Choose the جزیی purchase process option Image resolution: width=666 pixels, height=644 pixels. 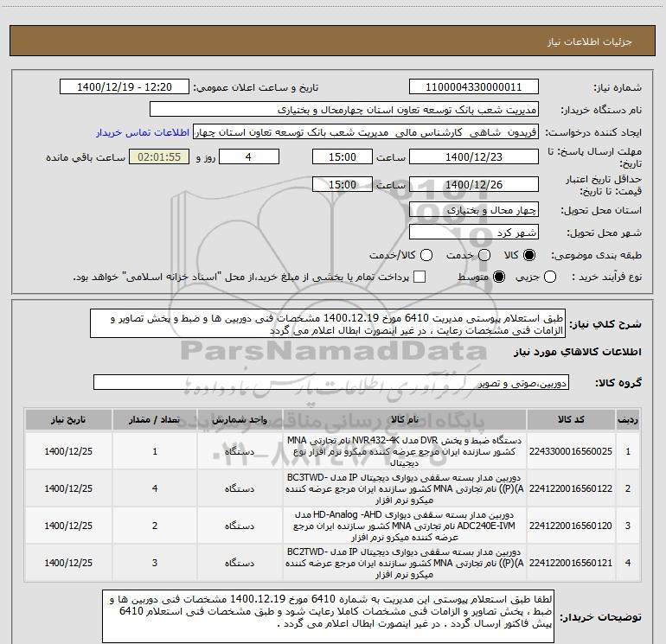click(x=549, y=277)
